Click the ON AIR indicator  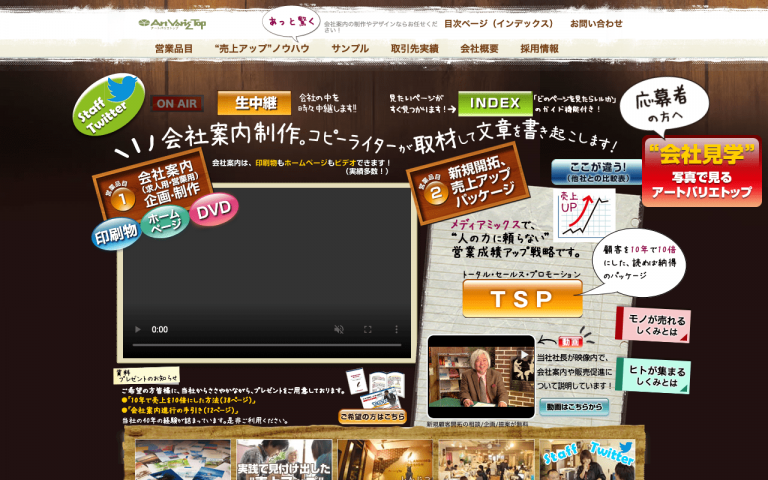tap(177, 103)
